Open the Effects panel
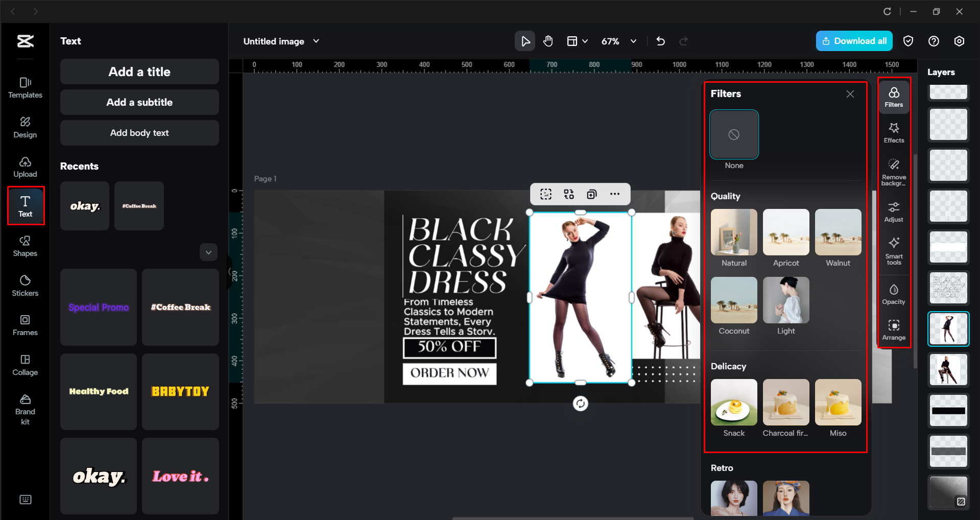 click(893, 132)
